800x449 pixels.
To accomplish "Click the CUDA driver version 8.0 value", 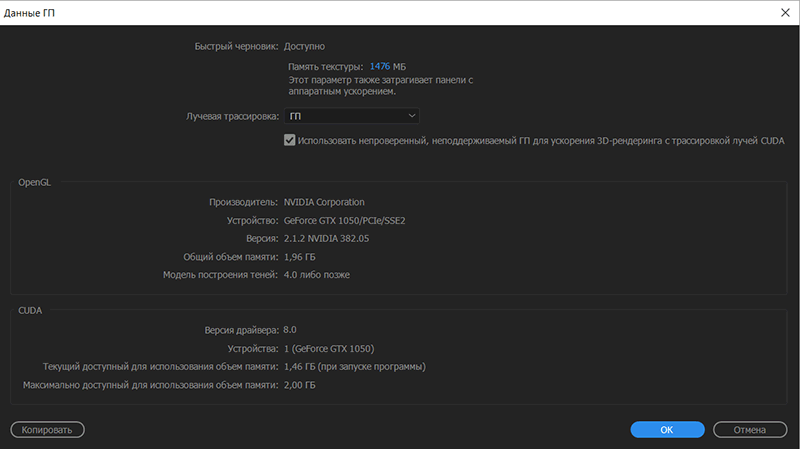I will pos(290,330).
